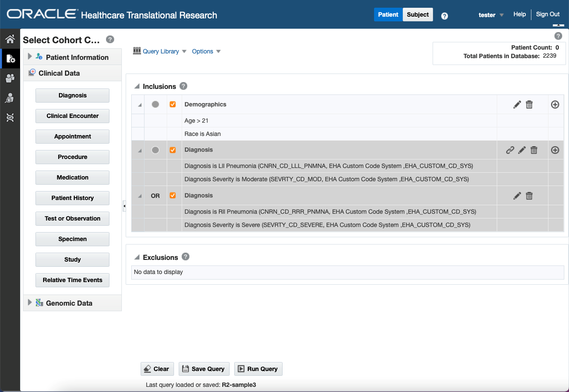This screenshot has width=569, height=392.
Task: Toggle the first Diagnosis checkbox
Action: click(x=173, y=150)
